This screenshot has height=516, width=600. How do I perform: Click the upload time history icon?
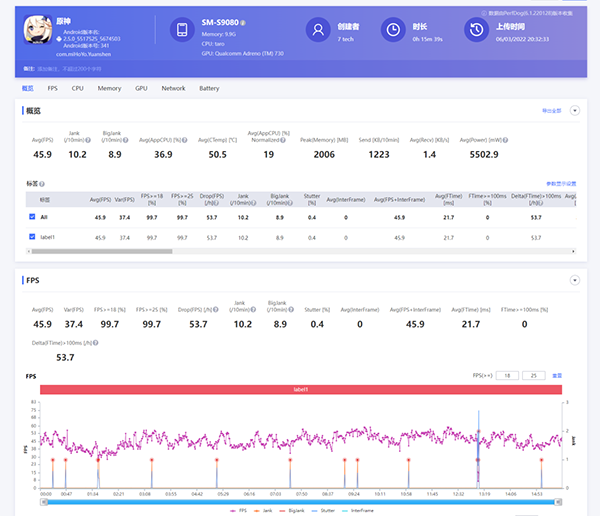pos(478,31)
